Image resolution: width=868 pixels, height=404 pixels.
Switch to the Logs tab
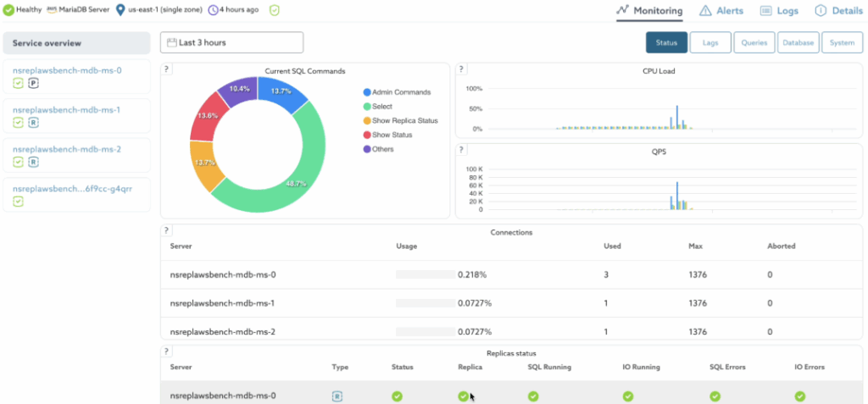(x=779, y=11)
